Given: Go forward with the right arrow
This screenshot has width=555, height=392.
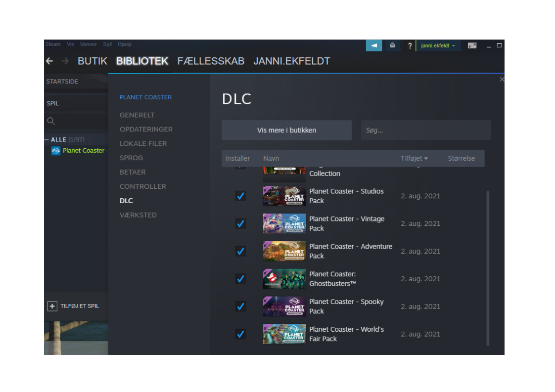Looking at the screenshot, I should tap(65, 61).
